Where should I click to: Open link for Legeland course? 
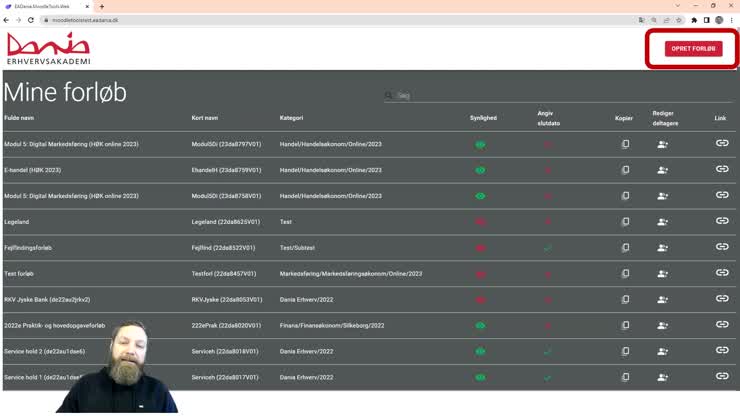[x=721, y=221]
